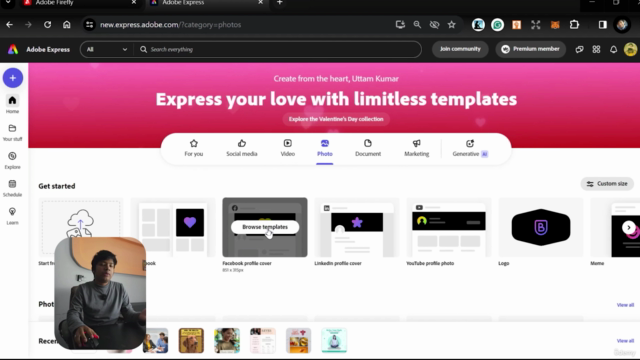Open the notifications bell
Viewport: 640px width, 360px height.
tap(613, 49)
